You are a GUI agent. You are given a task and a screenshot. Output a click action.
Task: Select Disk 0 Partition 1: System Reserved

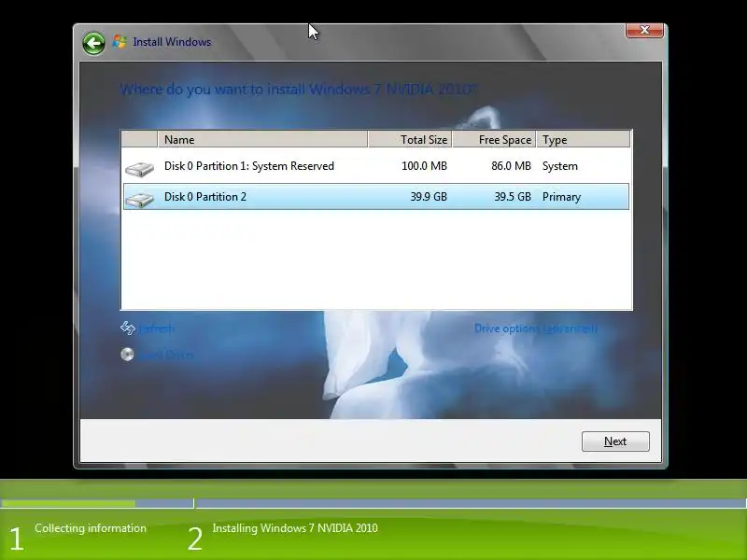click(376, 166)
